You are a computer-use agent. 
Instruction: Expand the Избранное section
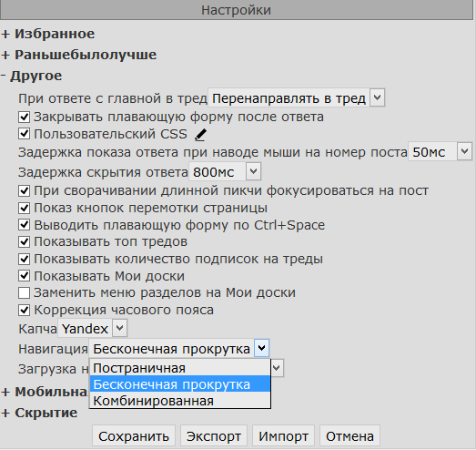[x=48, y=34]
